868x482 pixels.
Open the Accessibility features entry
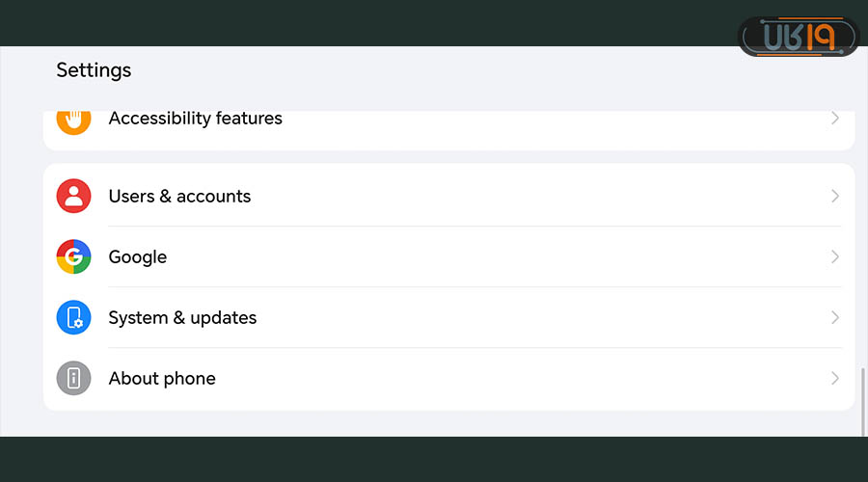[195, 119]
